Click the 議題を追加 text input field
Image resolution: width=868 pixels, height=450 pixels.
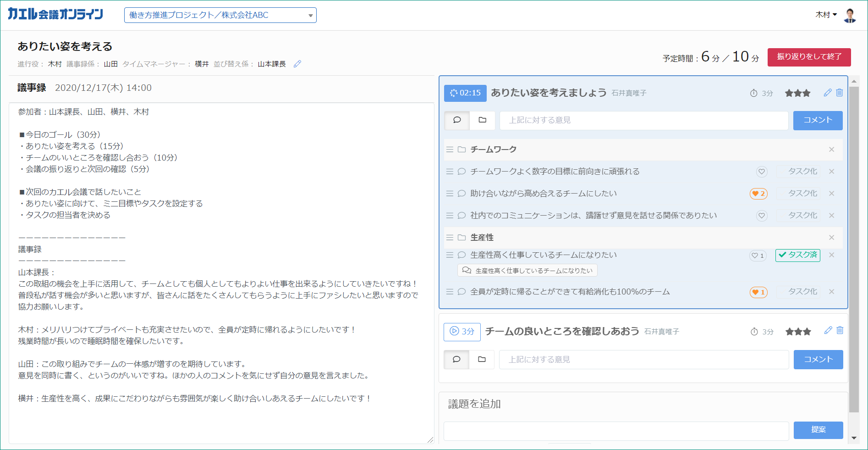(x=616, y=430)
